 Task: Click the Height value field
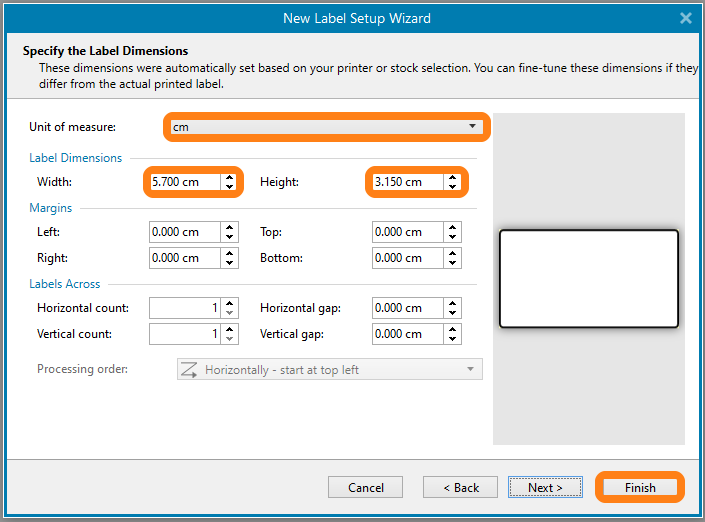[x=407, y=182]
